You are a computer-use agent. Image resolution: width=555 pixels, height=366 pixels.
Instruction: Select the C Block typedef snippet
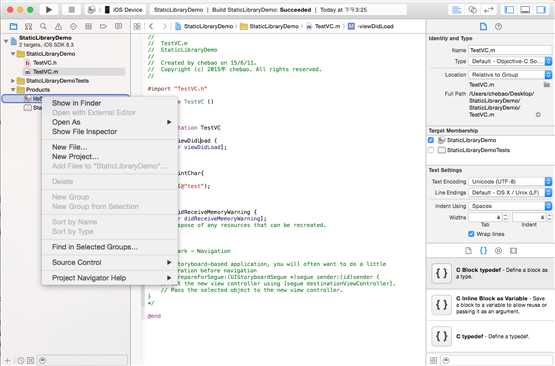pos(491,273)
